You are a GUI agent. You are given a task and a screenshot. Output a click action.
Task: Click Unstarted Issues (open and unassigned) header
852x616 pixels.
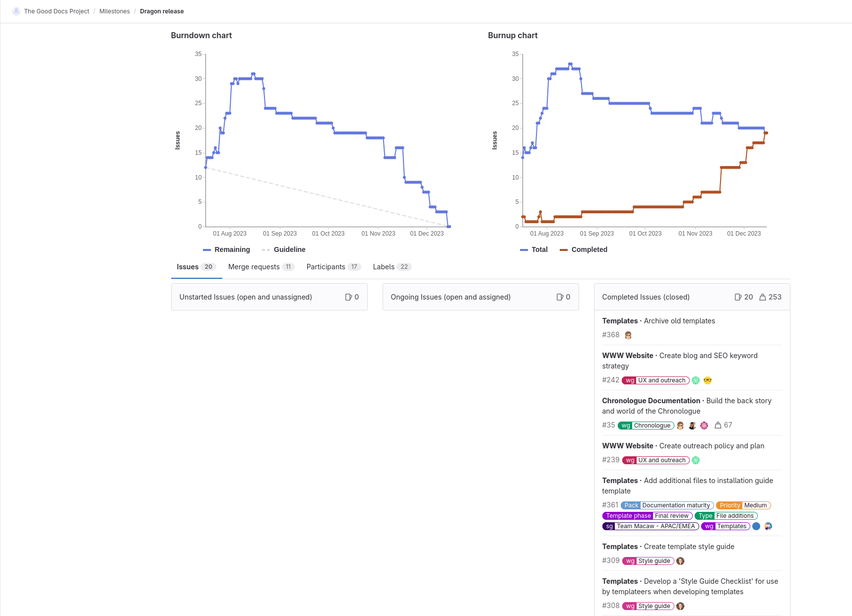(x=246, y=297)
